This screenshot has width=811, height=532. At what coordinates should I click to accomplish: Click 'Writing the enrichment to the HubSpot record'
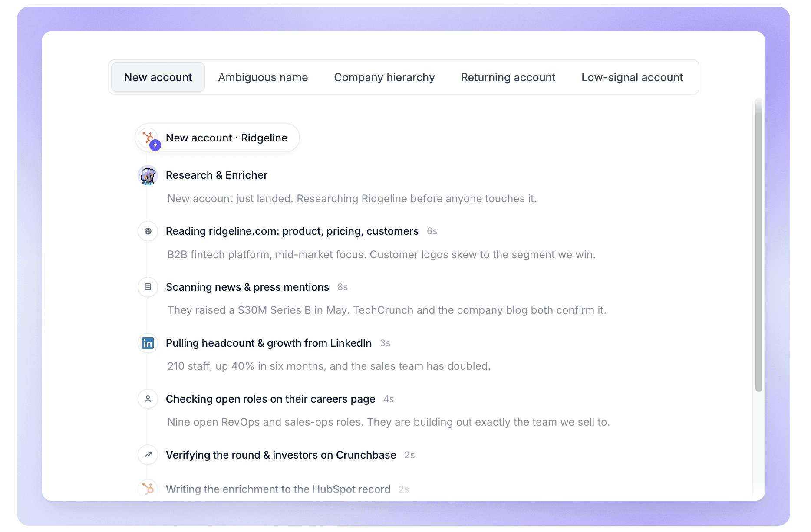[x=278, y=489]
